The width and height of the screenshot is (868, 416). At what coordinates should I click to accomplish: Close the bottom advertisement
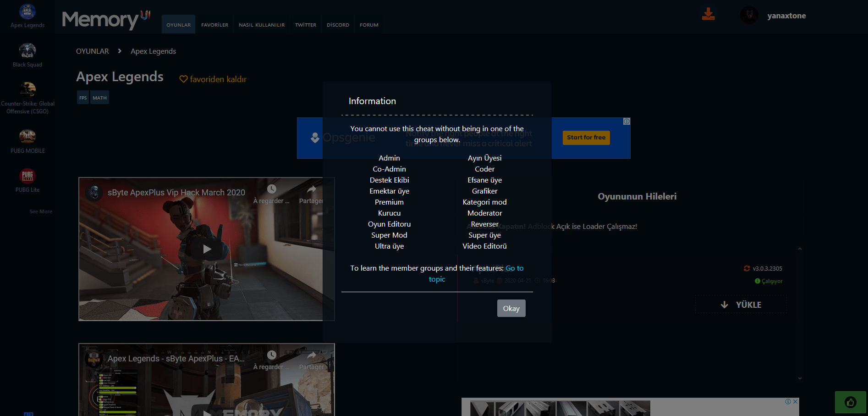click(x=796, y=401)
